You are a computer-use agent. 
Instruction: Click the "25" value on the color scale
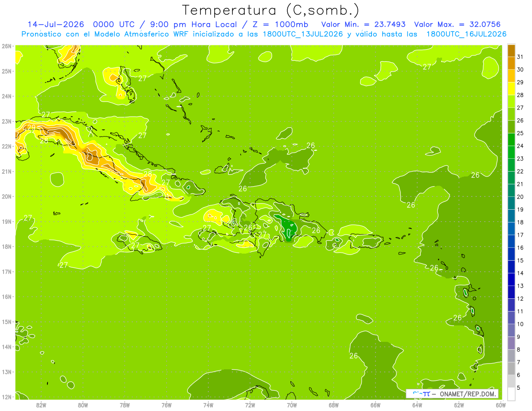520,133
